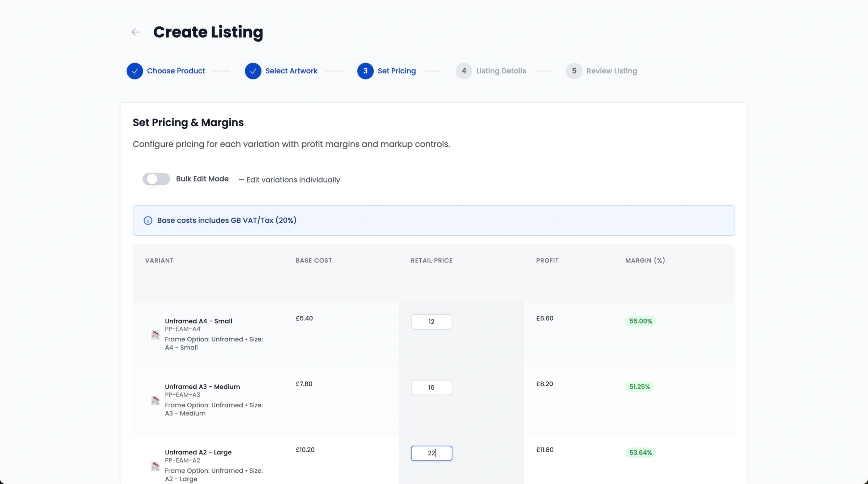868x484 pixels.
Task: Click the A3 Medium retail price field
Action: (x=431, y=387)
